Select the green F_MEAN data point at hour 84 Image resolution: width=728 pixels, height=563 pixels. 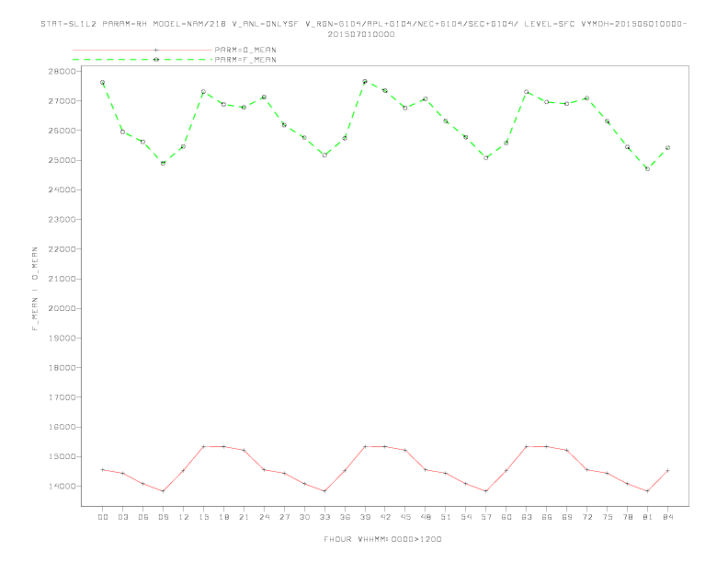coord(667,148)
